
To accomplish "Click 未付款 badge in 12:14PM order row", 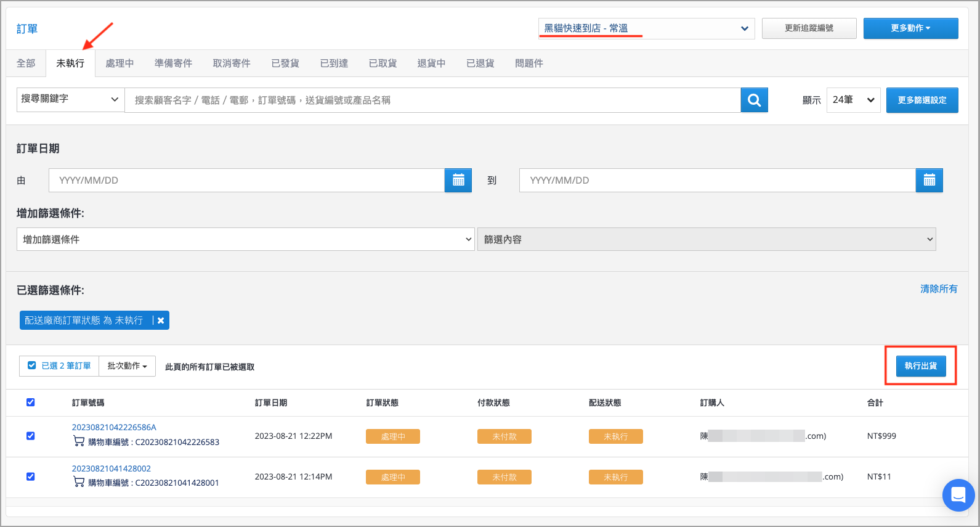I will click(504, 477).
